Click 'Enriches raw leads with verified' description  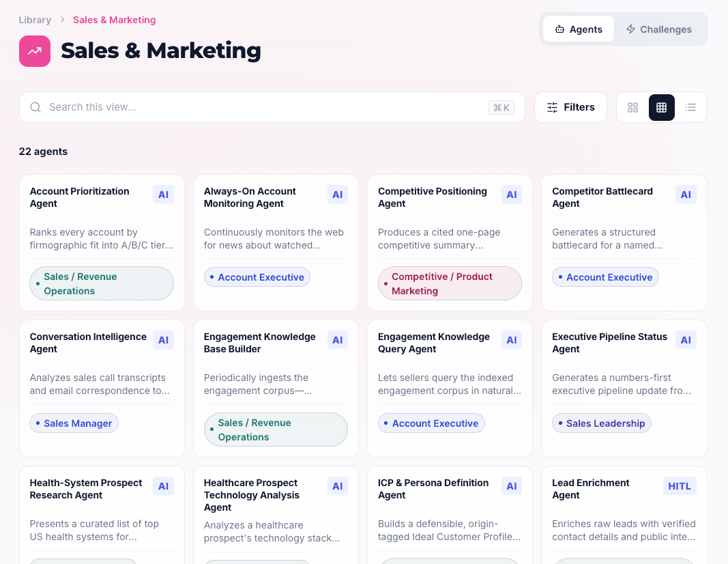(624, 531)
